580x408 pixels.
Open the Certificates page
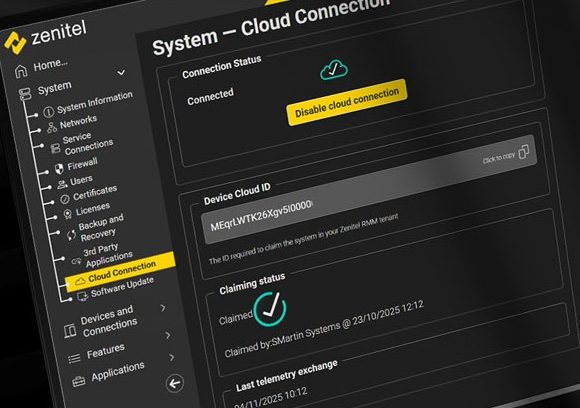coord(95,193)
